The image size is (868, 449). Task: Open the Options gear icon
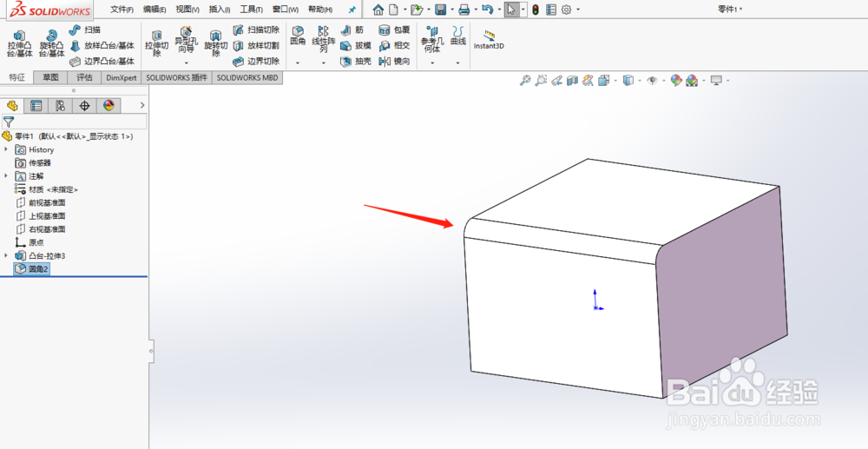(x=566, y=10)
